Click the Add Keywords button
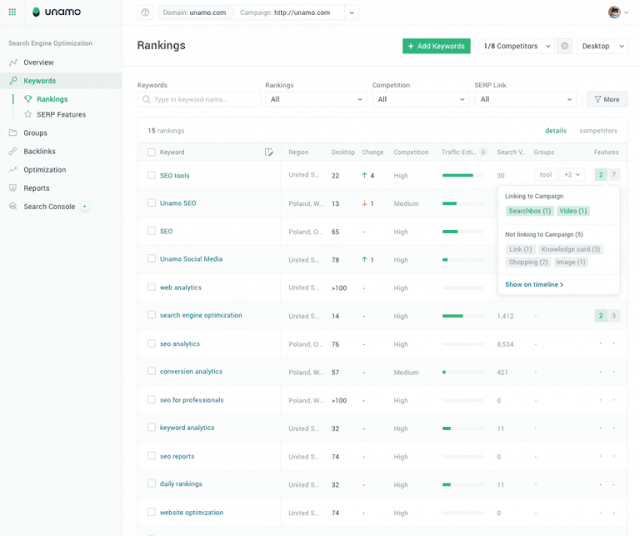The image size is (640, 536). [436, 46]
